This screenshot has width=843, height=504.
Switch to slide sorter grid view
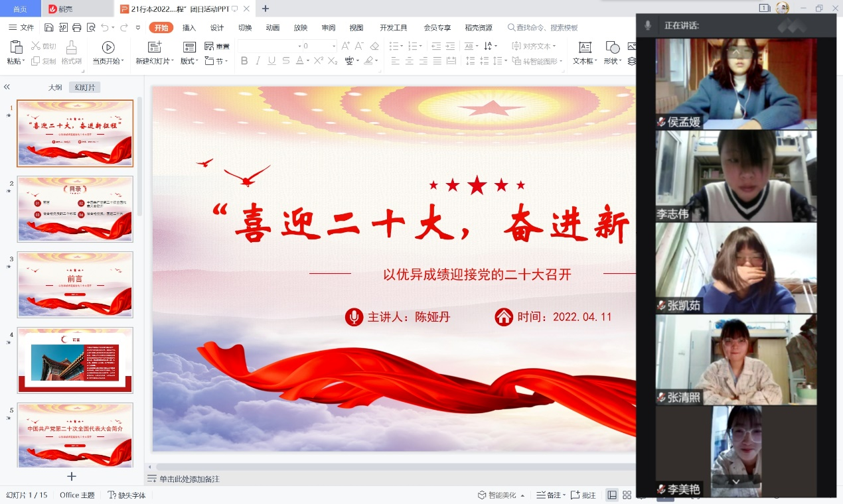click(x=627, y=495)
